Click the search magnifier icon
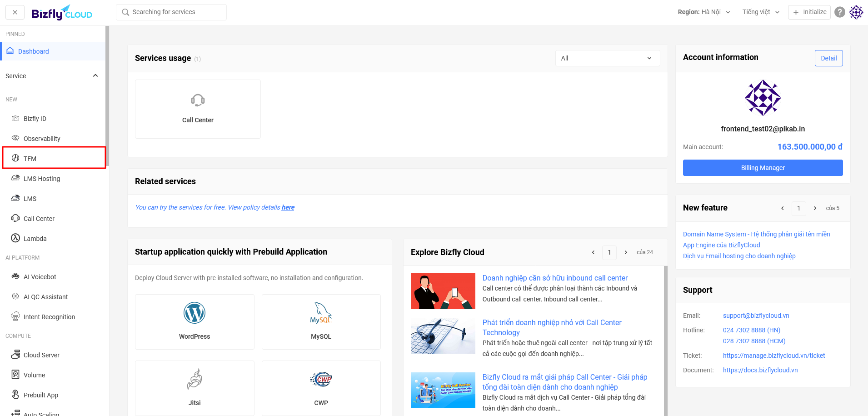 [x=125, y=12]
